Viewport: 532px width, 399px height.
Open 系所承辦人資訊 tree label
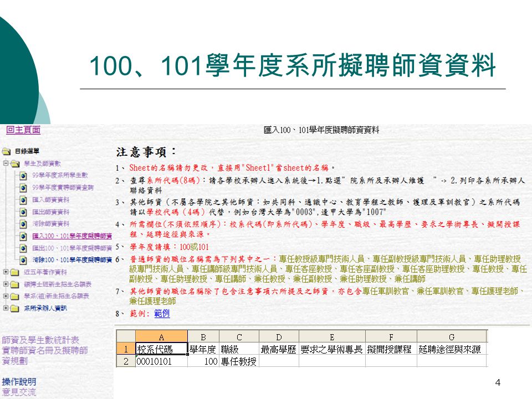tap(45, 308)
